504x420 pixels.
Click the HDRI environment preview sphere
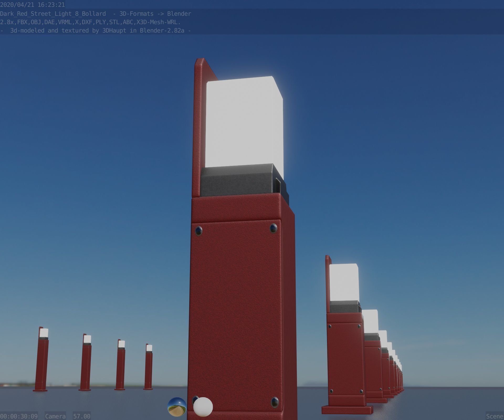(177, 407)
